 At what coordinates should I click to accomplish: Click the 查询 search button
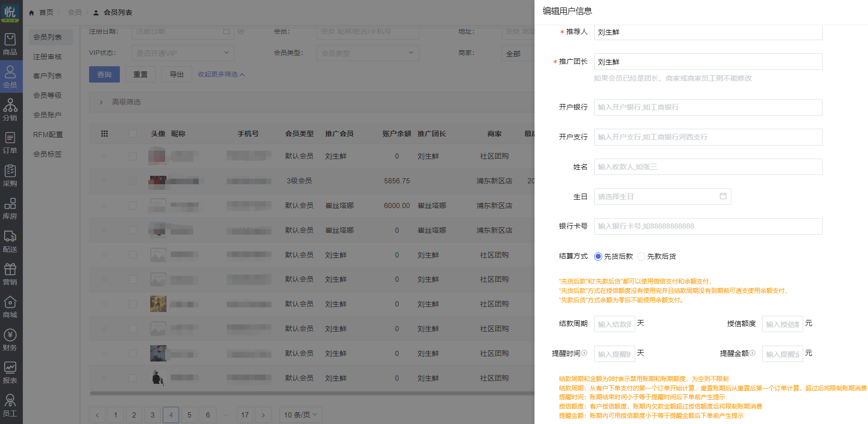[104, 75]
